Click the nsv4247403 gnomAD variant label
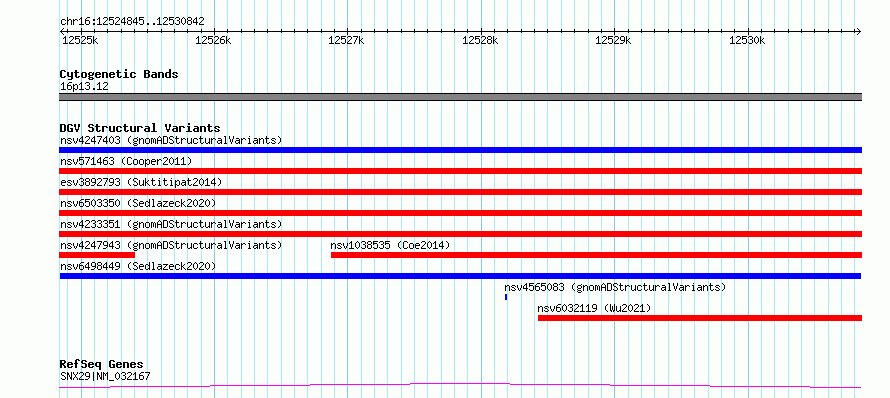Viewport: 890px width, 398px height. pyautogui.click(x=171, y=140)
